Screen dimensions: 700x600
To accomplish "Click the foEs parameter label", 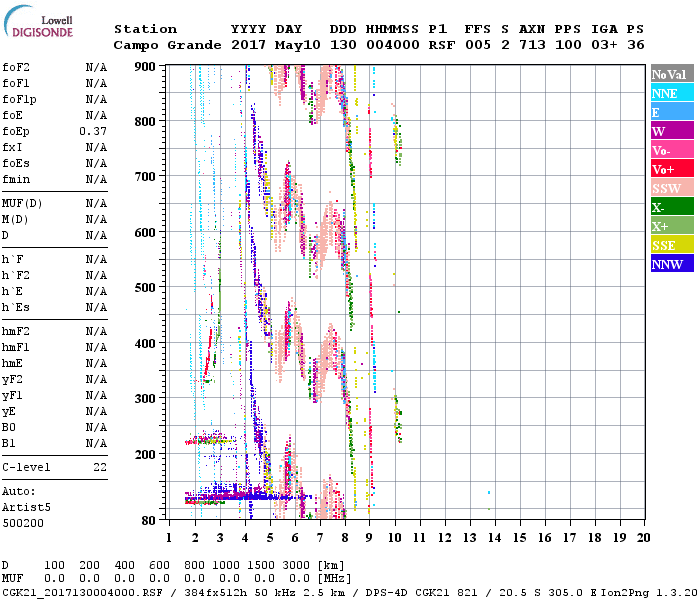I will [16, 163].
